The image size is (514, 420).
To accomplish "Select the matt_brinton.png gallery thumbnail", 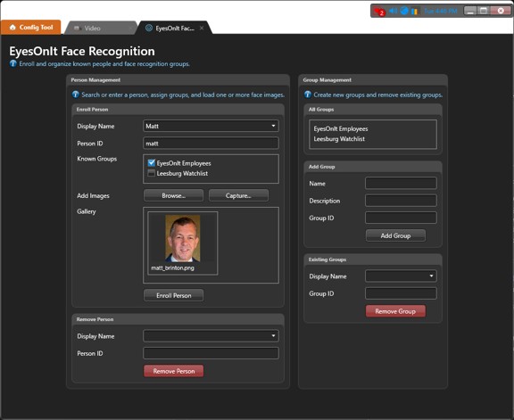I will pos(183,243).
